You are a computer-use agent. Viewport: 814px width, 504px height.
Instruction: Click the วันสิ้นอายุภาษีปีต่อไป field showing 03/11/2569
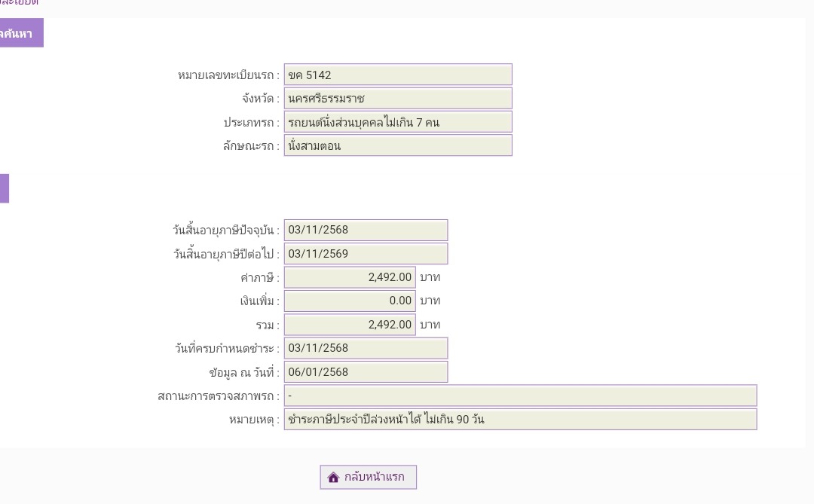[366, 254]
